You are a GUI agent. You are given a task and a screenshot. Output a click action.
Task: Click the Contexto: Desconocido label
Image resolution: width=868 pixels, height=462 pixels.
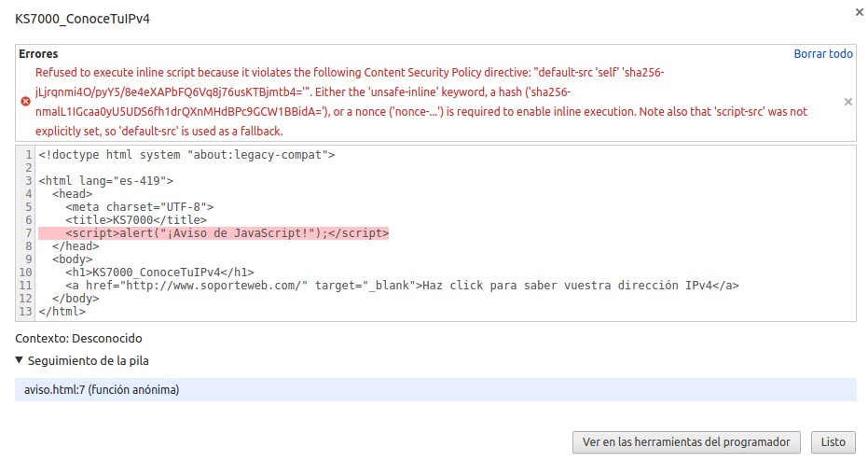pos(79,338)
